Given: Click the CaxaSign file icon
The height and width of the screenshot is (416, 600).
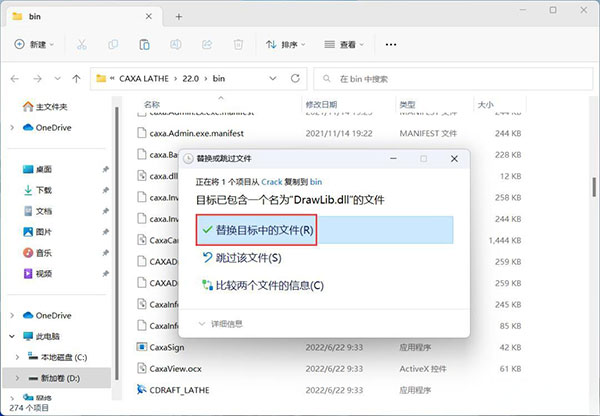Looking at the screenshot, I should [142, 347].
